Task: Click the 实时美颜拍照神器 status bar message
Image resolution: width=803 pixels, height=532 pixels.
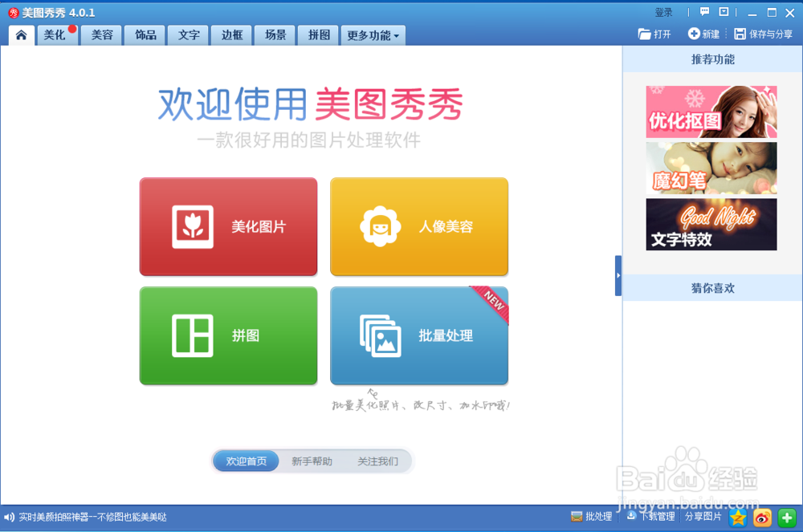Action: [92, 518]
